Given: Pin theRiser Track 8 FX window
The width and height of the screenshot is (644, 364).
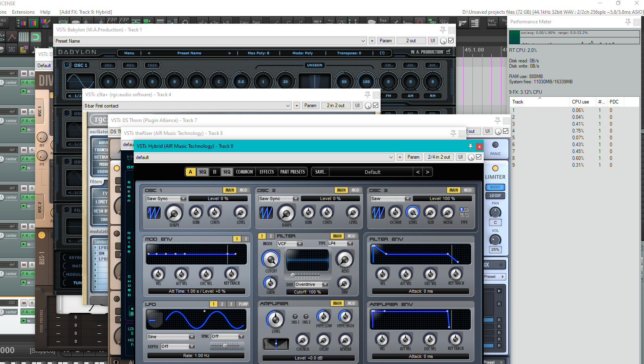Looking at the screenshot, I should coord(453,133).
